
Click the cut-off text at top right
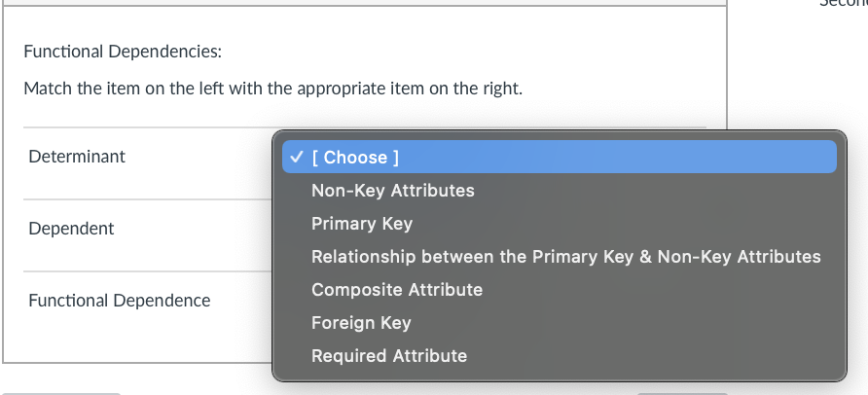[843, 4]
